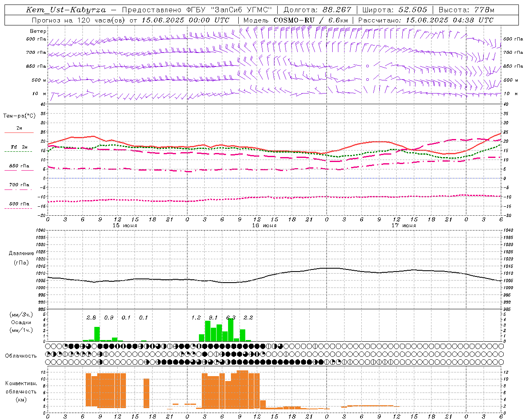This screenshot has width=525, height=420.
Task: Click the station title Kem_Ust-Kabyrza
Action: click(x=66, y=10)
